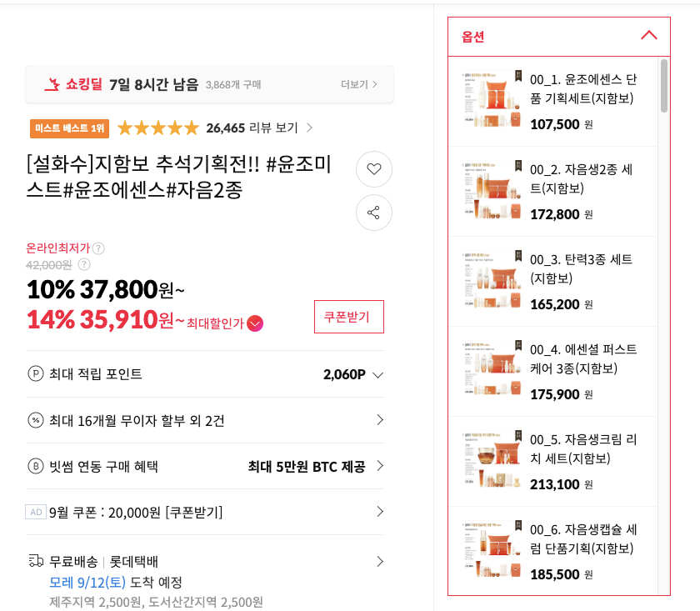
Task: Click the 185,500 원 price
Action: 562,574
